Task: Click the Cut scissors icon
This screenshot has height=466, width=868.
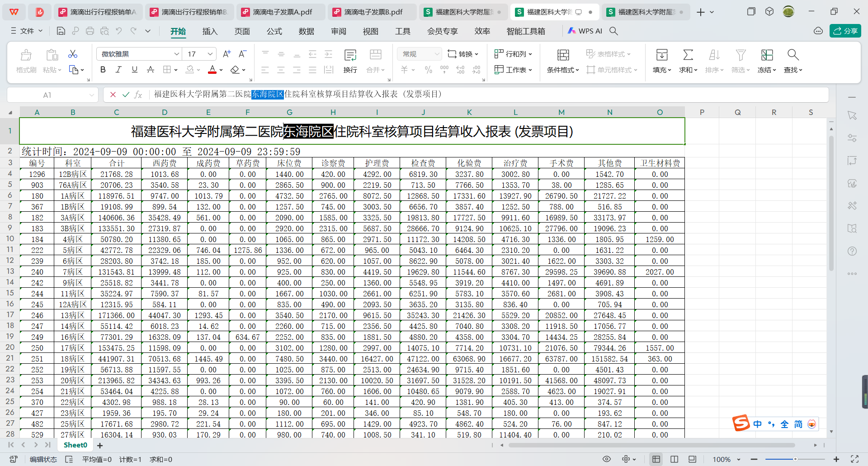Action: (73, 54)
